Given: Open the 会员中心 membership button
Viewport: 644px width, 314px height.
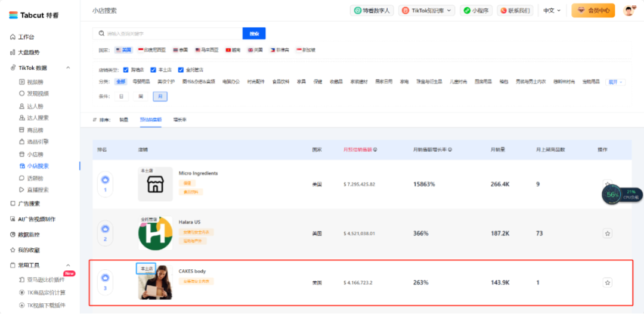Looking at the screenshot, I should tap(593, 11).
